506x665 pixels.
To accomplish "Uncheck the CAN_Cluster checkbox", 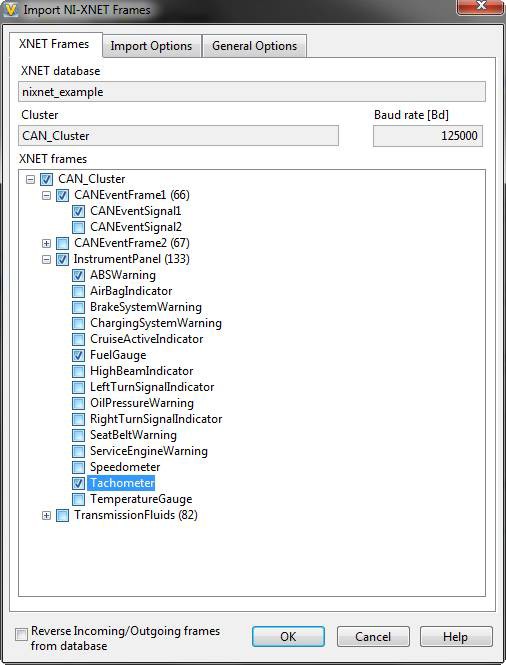I will tap(46, 179).
